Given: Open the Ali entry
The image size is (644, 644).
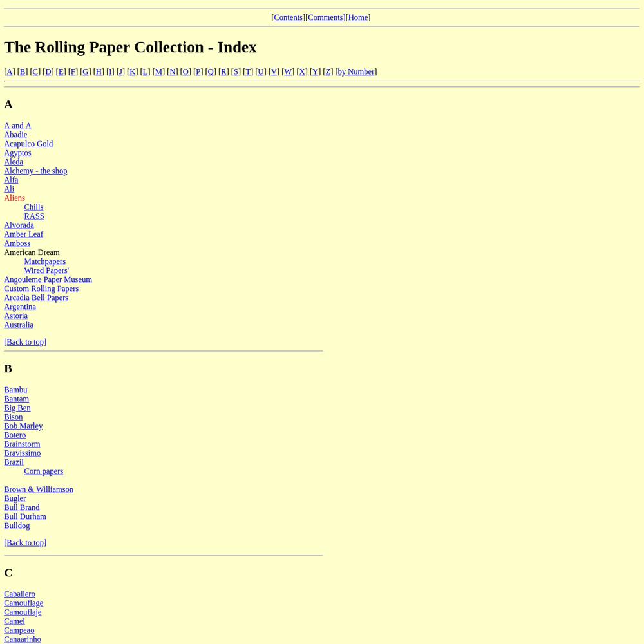Looking at the screenshot, I should pyautogui.click(x=9, y=189).
